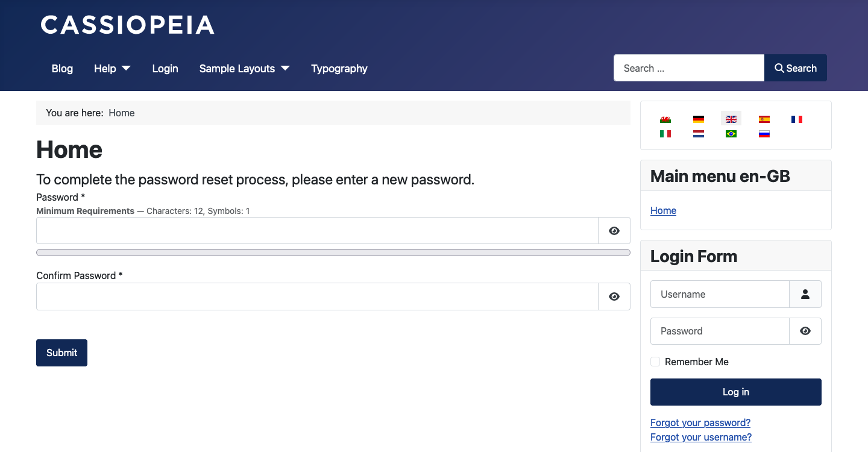
Task: Select the Brazilian Portuguese flag
Action: pos(731,133)
